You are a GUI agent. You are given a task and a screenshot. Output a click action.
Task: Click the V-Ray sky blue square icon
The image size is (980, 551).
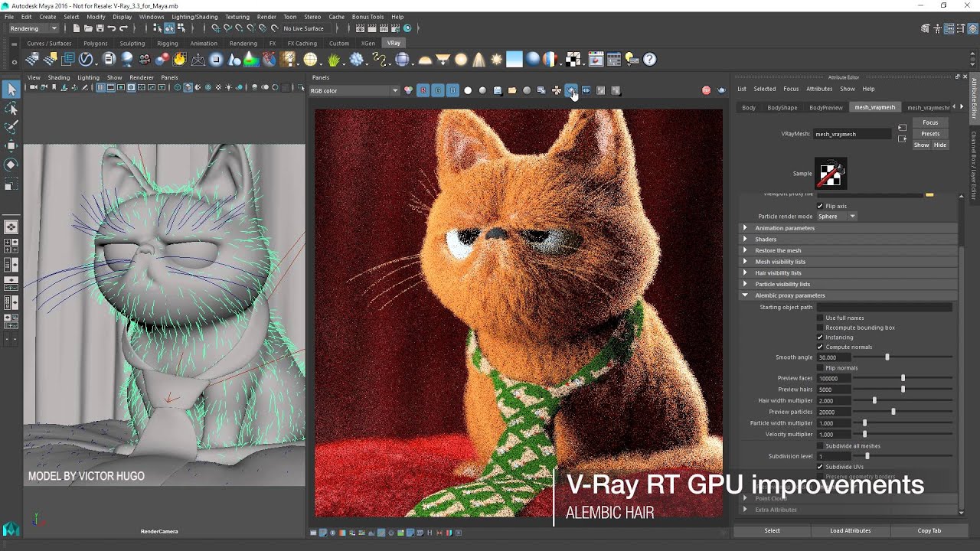point(514,59)
